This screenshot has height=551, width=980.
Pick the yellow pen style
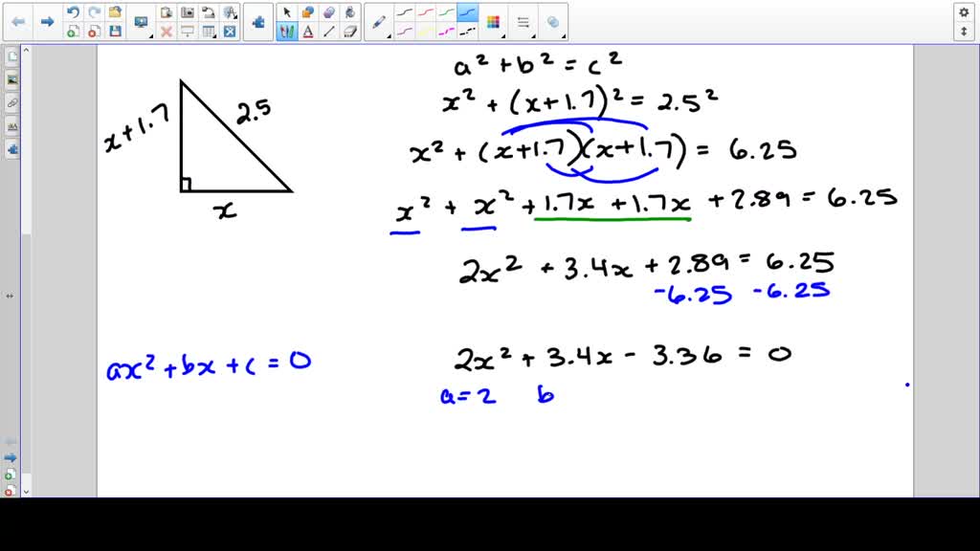coord(426,32)
